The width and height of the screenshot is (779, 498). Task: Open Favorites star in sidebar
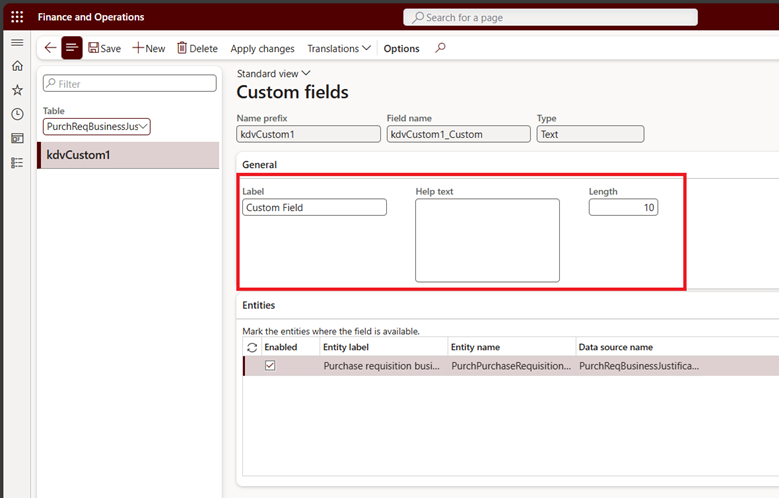coord(17,90)
